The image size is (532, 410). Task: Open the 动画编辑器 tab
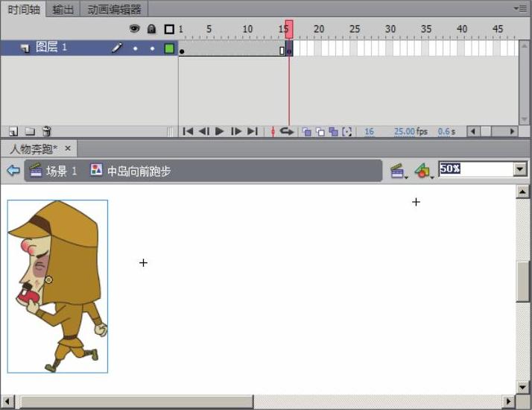tap(114, 9)
